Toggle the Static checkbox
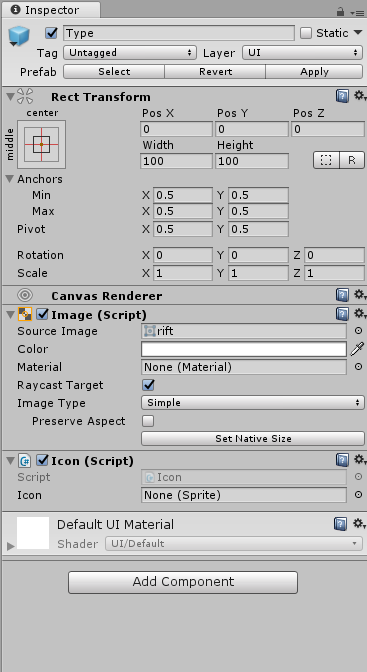 pyautogui.click(x=306, y=33)
